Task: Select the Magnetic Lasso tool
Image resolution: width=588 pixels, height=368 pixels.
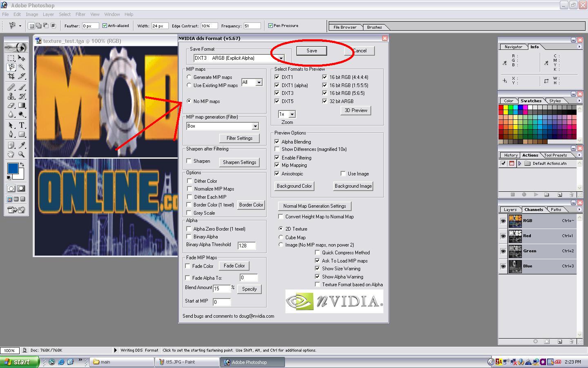Action: pyautogui.click(x=11, y=67)
